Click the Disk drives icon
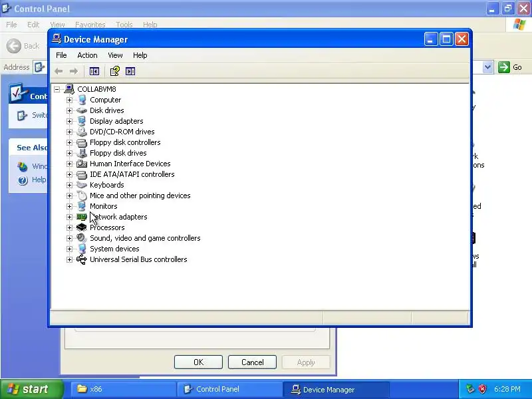 (82, 110)
